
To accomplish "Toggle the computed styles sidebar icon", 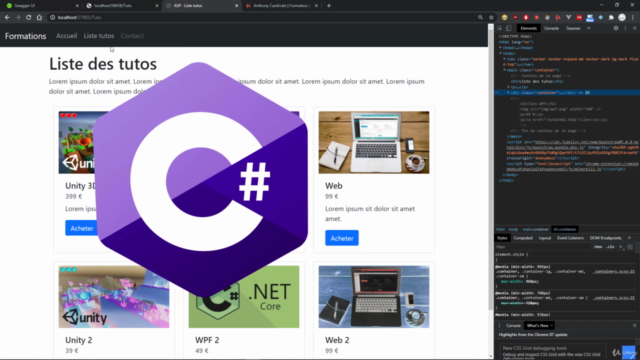I will [x=630, y=247].
